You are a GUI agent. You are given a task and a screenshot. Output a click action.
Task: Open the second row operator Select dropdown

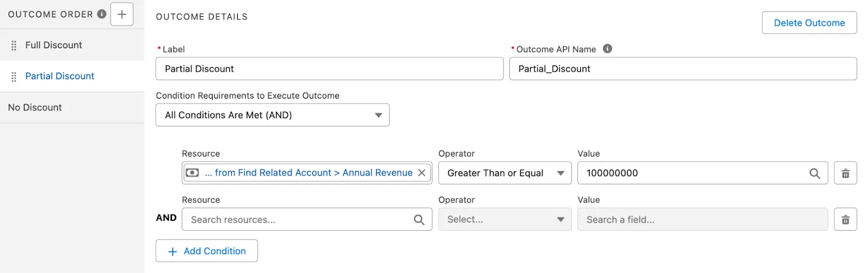(505, 219)
